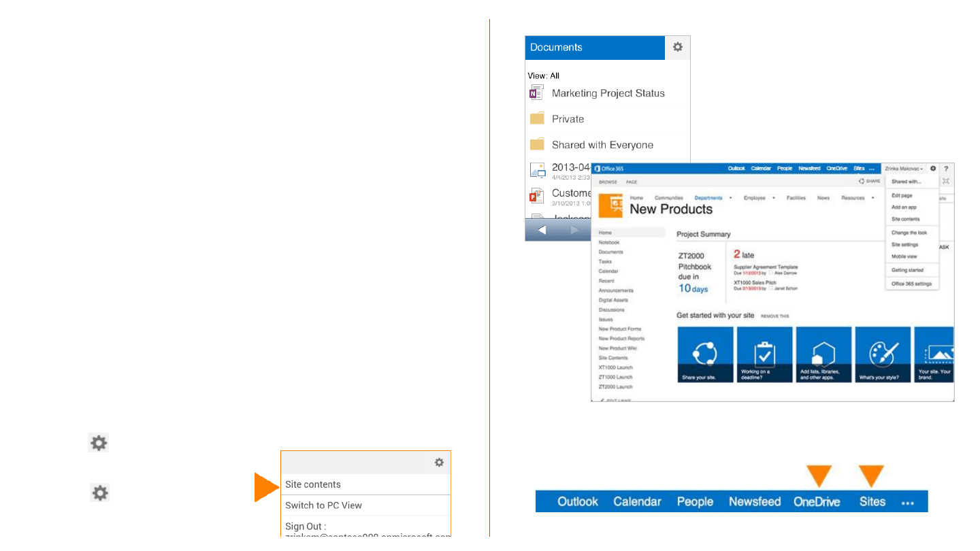
Task: Click Sites in the large navigation bar
Action: click(872, 502)
